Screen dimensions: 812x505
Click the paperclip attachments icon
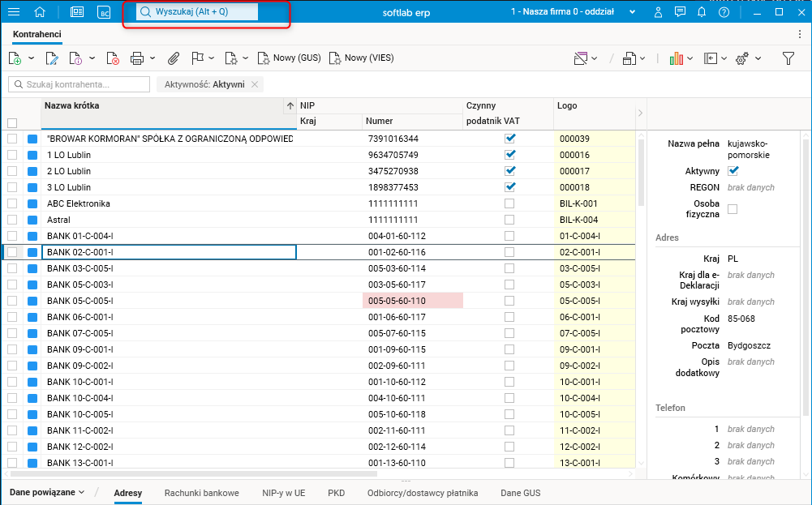[173, 58]
